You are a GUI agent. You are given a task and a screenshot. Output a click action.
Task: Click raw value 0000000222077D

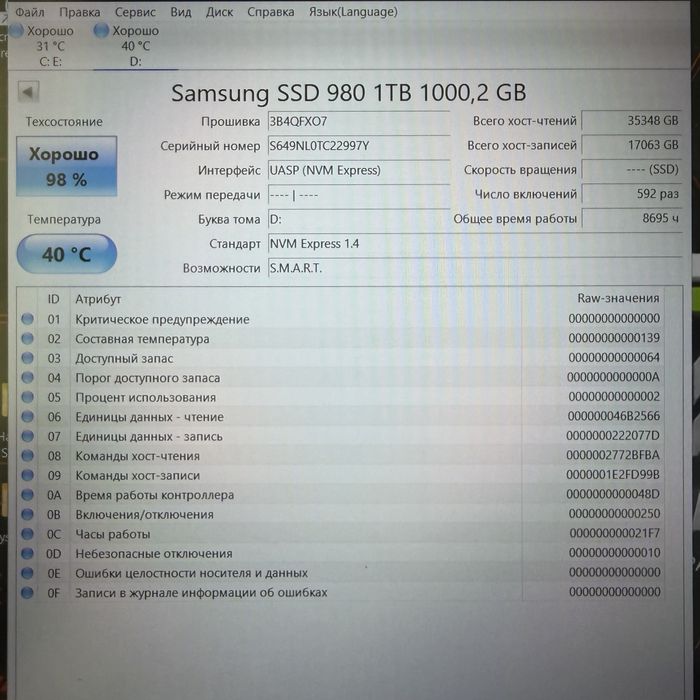coord(612,436)
